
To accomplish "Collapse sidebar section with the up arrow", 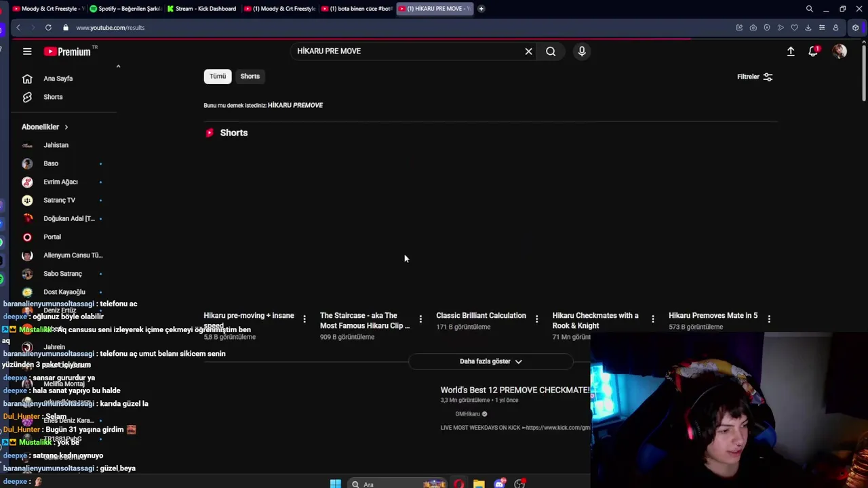I will (x=118, y=66).
